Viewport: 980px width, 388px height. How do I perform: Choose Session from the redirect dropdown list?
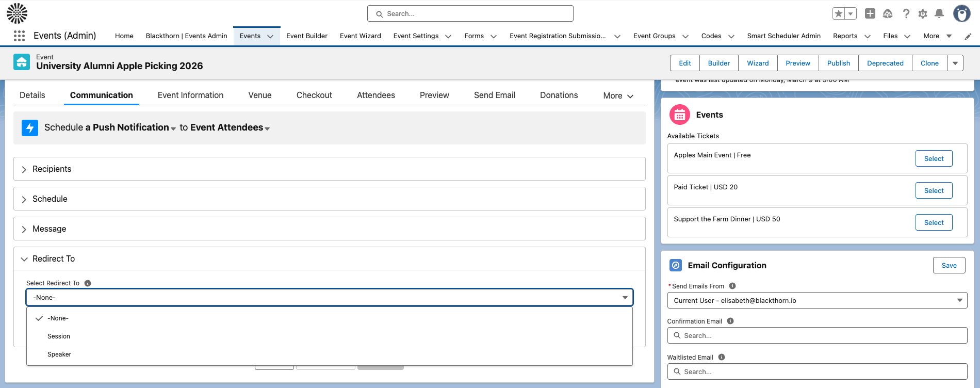tap(59, 336)
